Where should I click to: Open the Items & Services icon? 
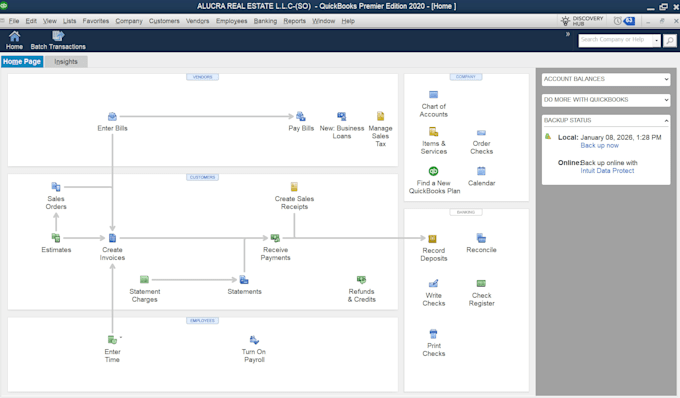[433, 132]
